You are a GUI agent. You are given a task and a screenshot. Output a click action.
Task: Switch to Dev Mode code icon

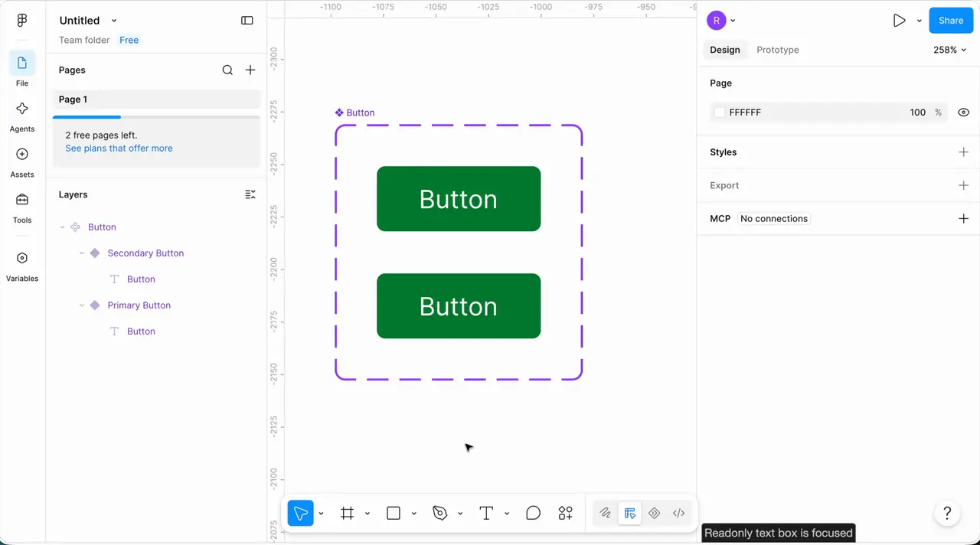click(678, 513)
